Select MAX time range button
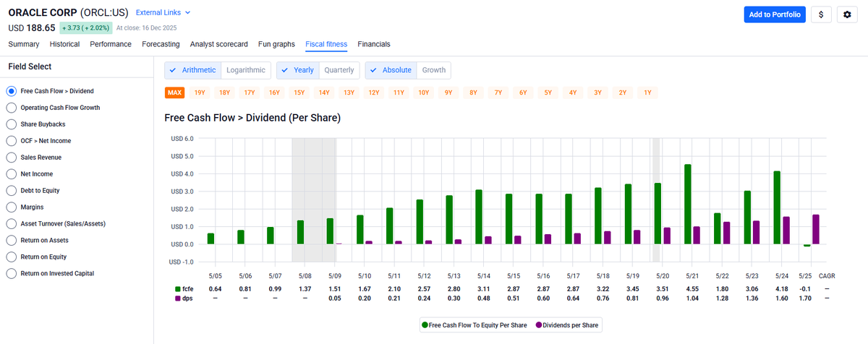 click(x=174, y=93)
